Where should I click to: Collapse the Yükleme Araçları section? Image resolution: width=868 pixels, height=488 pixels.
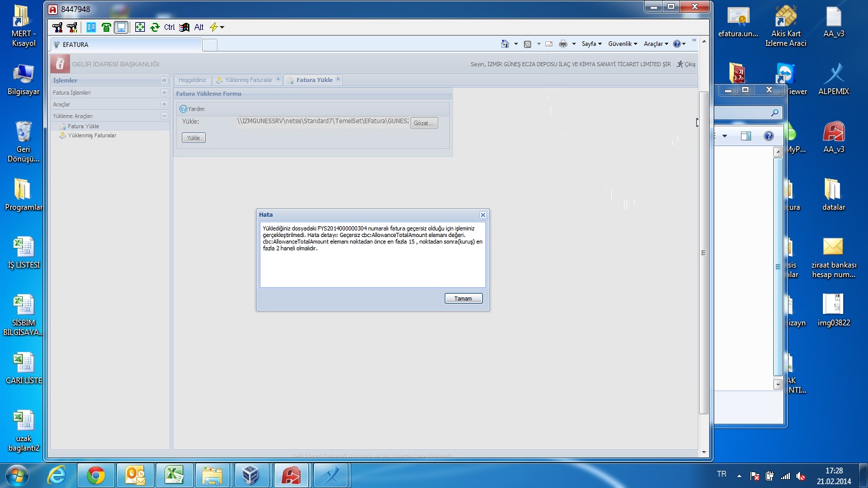tap(164, 116)
